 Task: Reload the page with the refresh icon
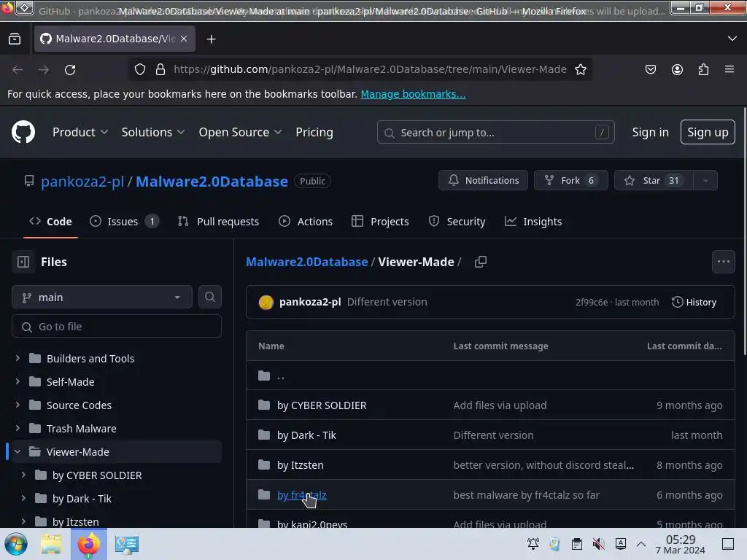[x=70, y=69]
